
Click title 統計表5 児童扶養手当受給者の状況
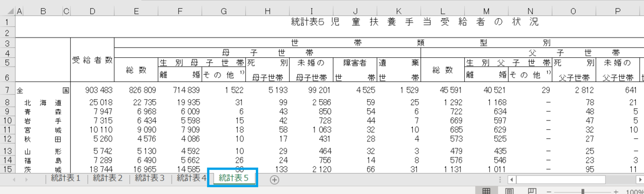pos(414,22)
